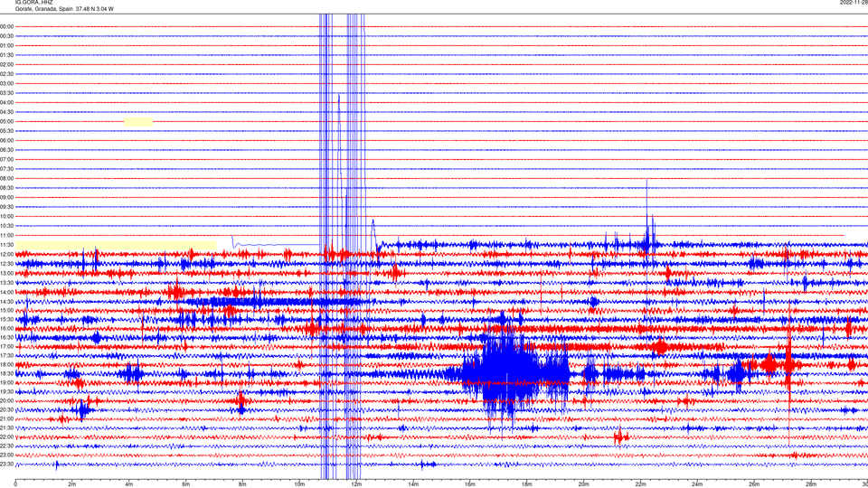Select the 15:00 trace time label
This screenshot has height=488, width=868.
click(6, 310)
